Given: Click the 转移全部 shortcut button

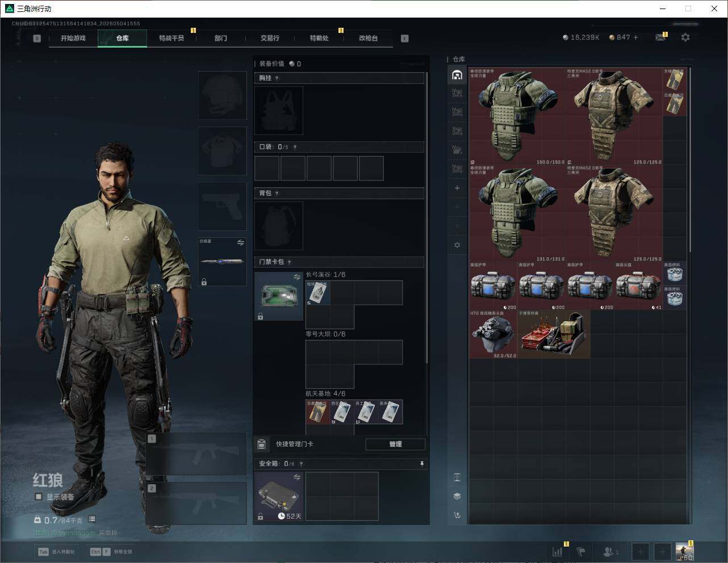Looking at the screenshot, I should point(111,552).
